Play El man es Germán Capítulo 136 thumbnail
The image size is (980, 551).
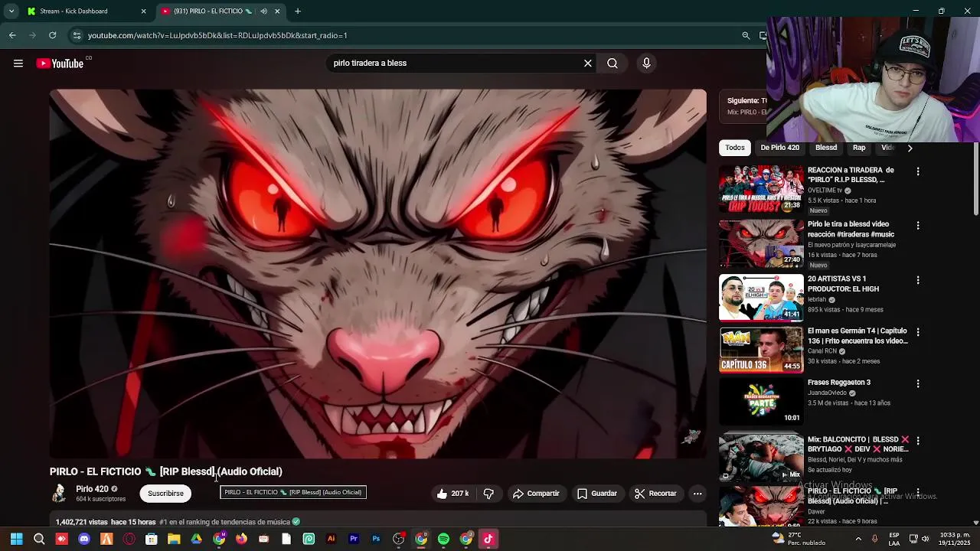pos(761,350)
